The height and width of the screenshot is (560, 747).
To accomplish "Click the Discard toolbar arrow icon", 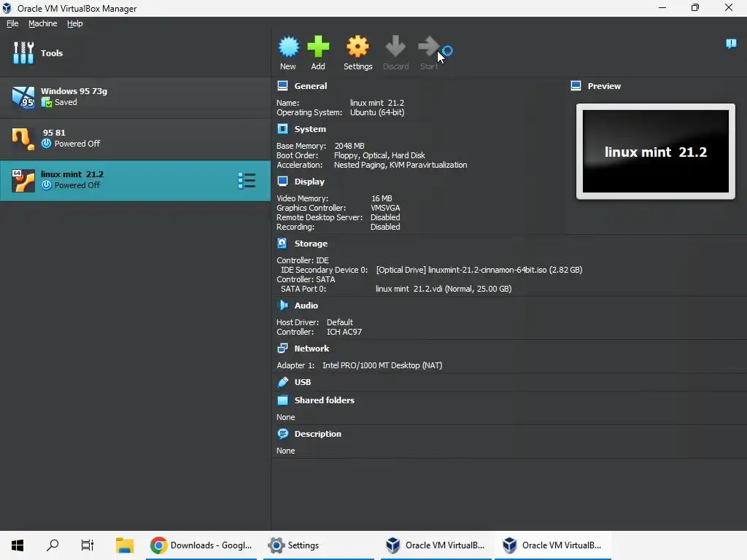I will pos(395,47).
